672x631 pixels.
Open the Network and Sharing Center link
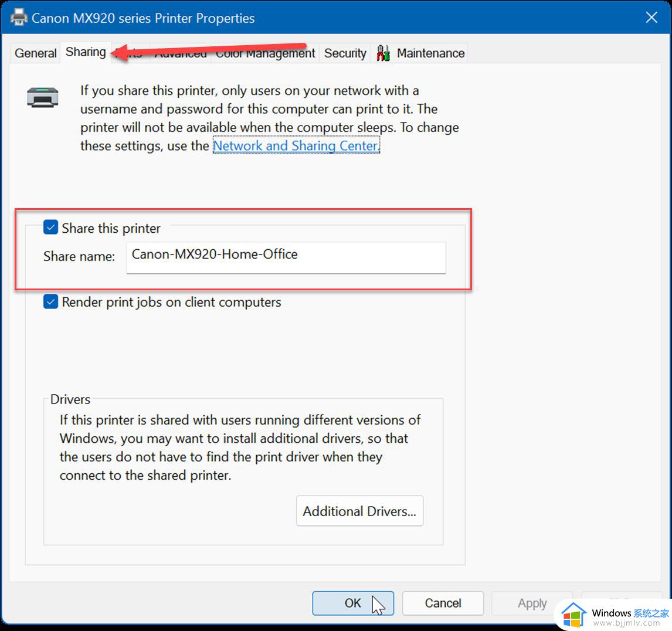(296, 146)
